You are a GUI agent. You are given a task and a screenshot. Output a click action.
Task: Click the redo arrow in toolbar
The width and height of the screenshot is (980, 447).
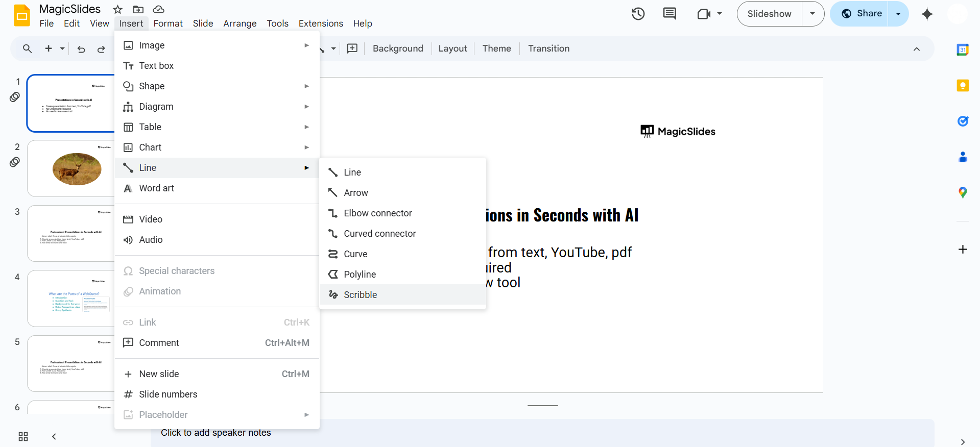pos(101,49)
